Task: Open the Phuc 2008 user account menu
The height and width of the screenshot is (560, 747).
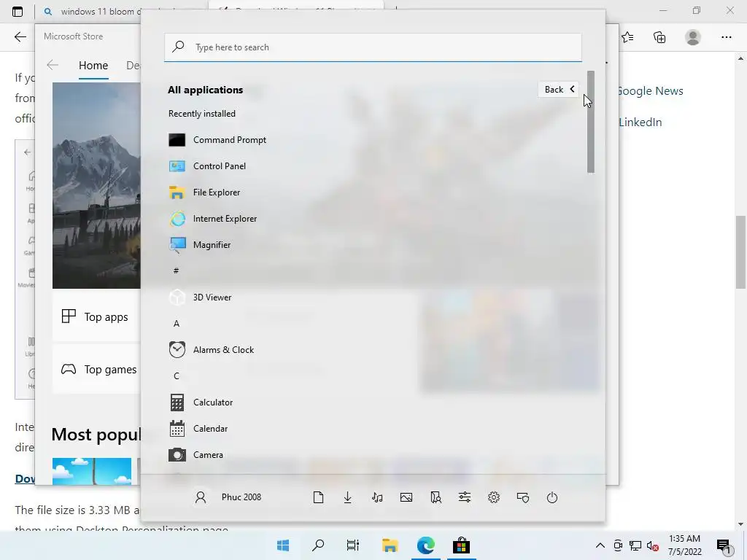Action: pyautogui.click(x=228, y=497)
